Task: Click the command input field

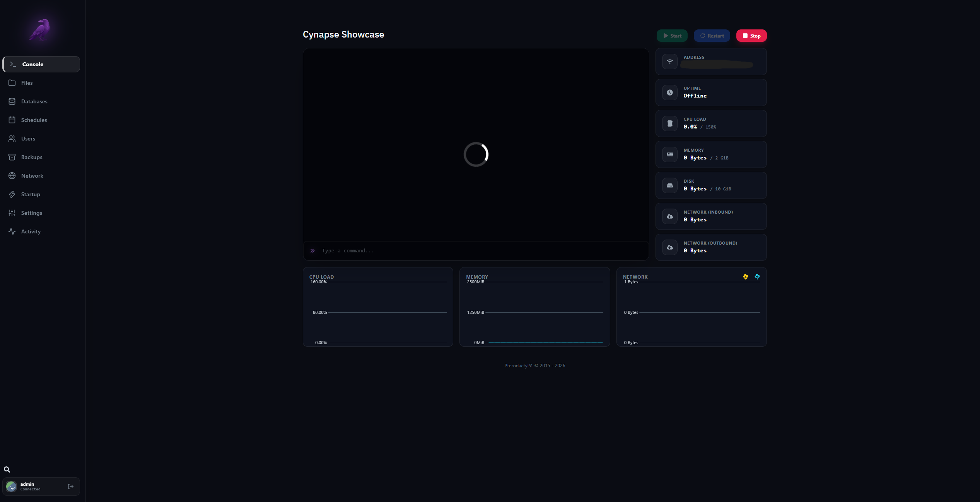Action: tap(476, 251)
